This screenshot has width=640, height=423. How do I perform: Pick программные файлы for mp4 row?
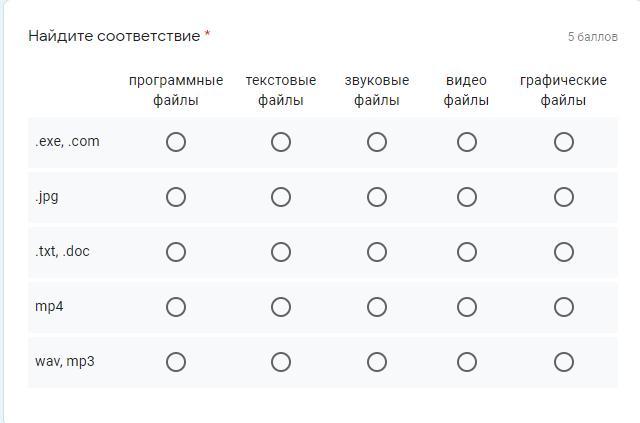(x=176, y=307)
